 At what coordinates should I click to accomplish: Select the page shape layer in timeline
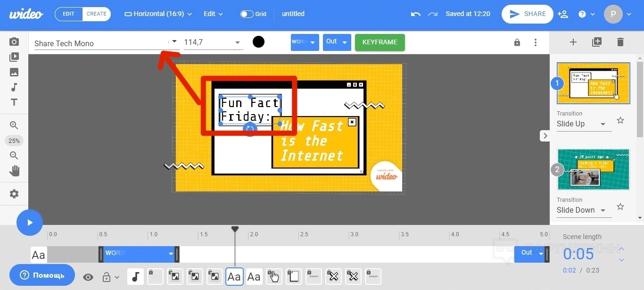click(294, 277)
